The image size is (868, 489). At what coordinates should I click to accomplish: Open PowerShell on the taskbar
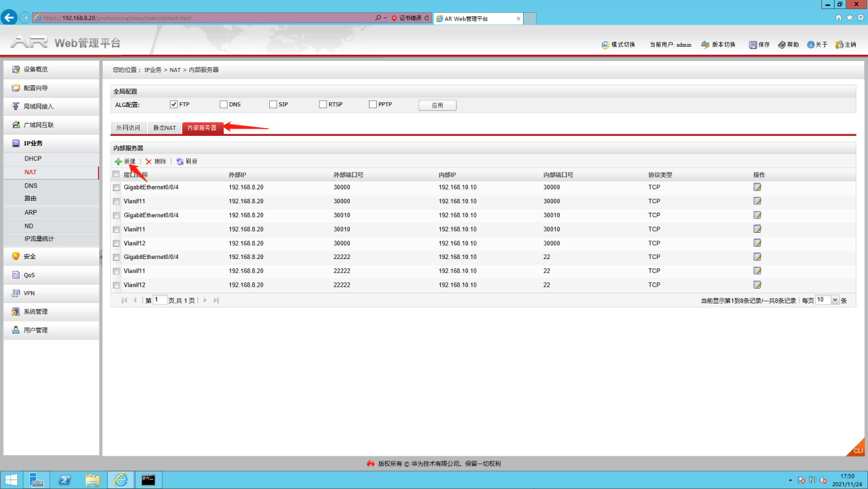pyautogui.click(x=65, y=480)
